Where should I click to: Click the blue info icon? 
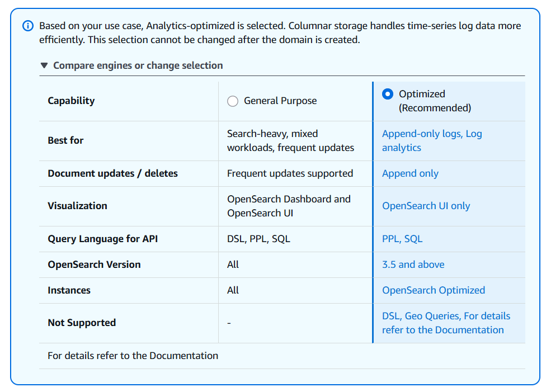tap(28, 26)
